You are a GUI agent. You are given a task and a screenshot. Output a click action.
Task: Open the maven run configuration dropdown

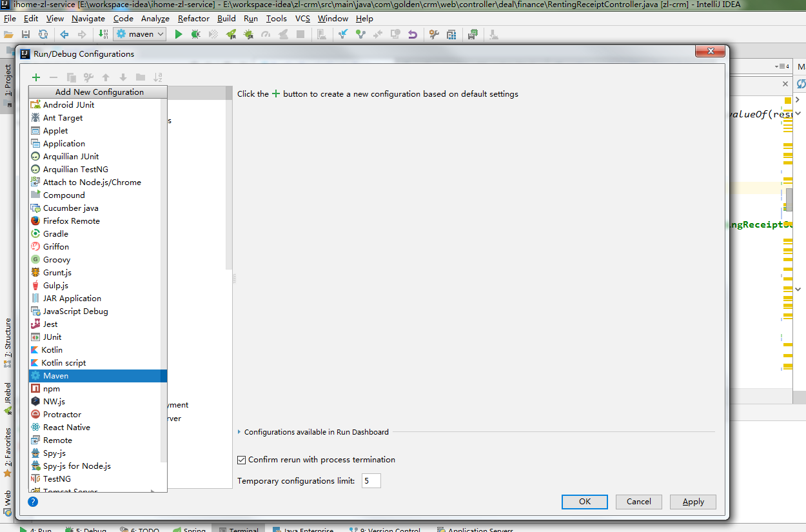click(x=140, y=34)
